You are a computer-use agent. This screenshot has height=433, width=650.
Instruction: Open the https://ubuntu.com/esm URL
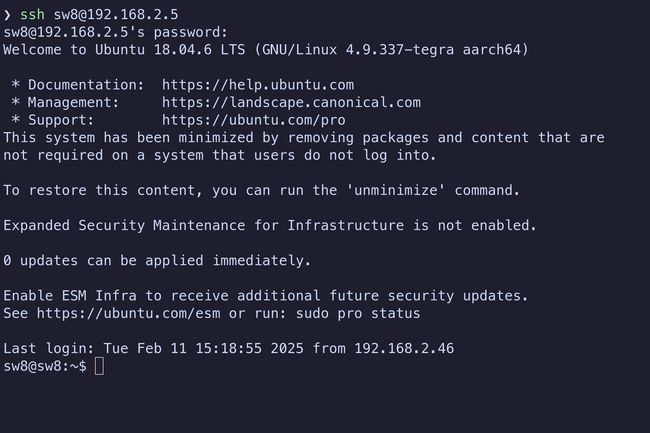pos(129,313)
